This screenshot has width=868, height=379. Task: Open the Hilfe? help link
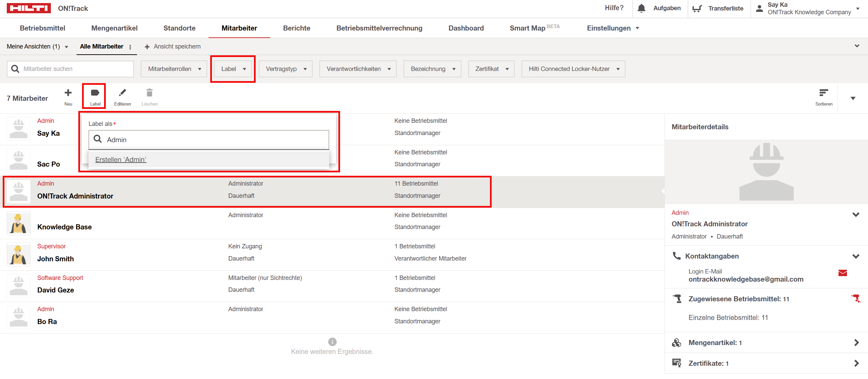pos(614,8)
